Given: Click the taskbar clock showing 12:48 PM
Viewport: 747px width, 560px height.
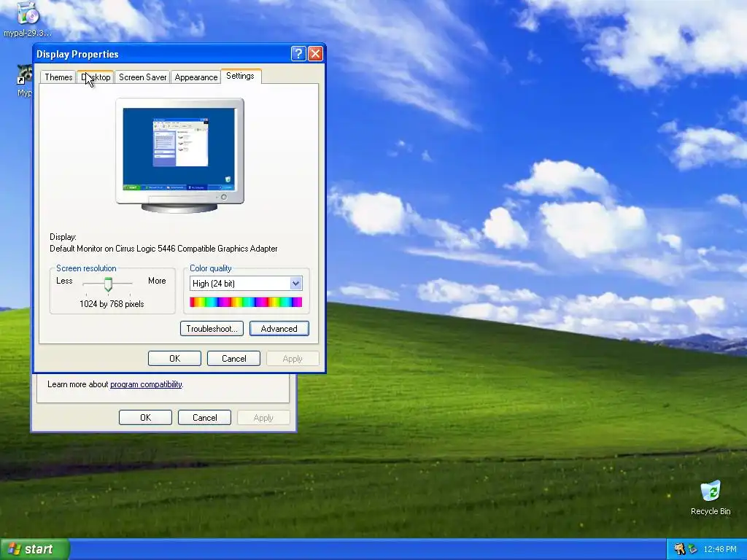Looking at the screenshot, I should pos(720,549).
